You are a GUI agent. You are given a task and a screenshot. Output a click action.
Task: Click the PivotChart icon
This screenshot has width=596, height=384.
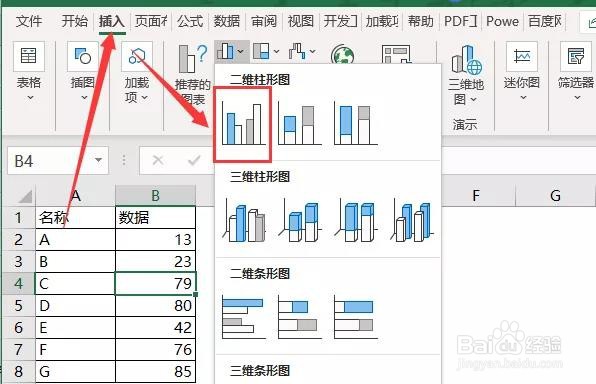tap(396, 54)
